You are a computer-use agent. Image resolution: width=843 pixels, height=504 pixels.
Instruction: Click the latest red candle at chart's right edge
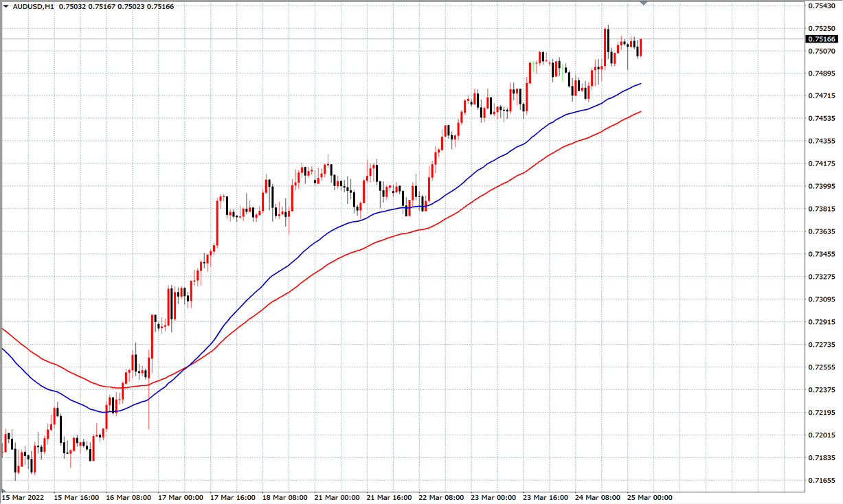(640, 47)
